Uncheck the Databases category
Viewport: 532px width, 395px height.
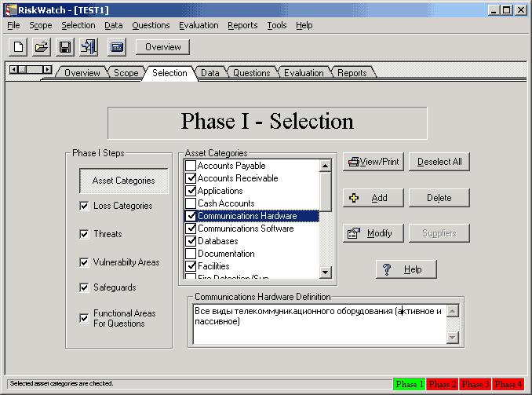click(x=191, y=241)
